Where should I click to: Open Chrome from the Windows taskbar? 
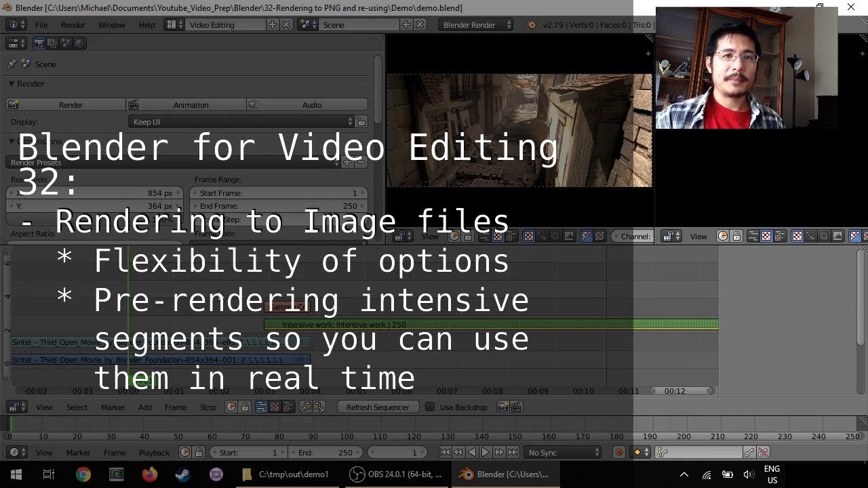[x=83, y=474]
